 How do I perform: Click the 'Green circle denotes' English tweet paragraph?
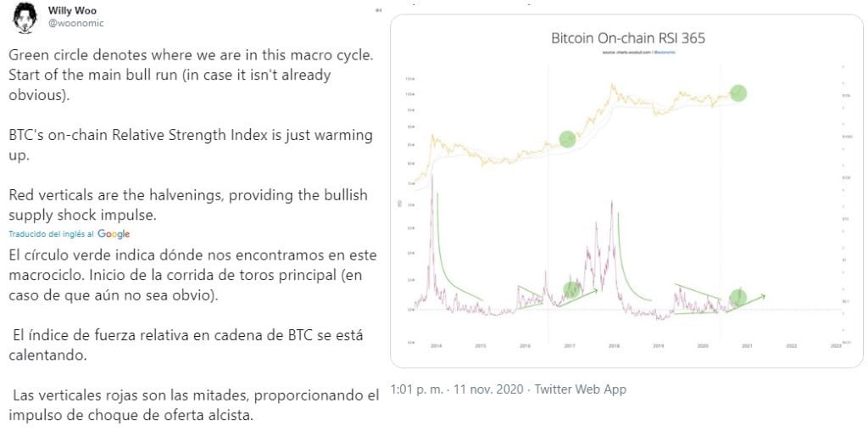pos(192,76)
